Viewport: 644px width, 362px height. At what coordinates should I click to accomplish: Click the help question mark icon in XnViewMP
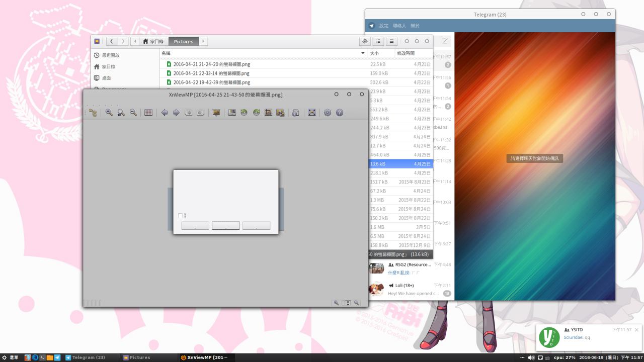340,113
